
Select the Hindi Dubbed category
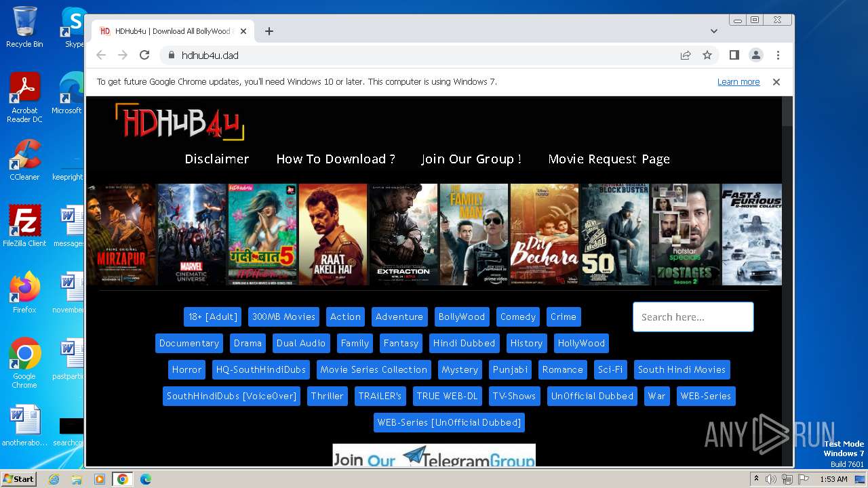click(465, 343)
